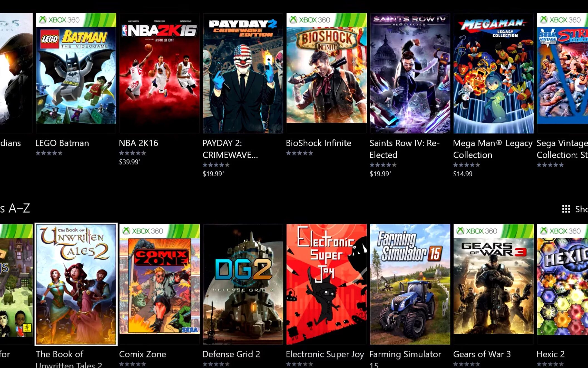588x368 pixels.
Task: Click BioShock Infinite star rating
Action: click(300, 153)
